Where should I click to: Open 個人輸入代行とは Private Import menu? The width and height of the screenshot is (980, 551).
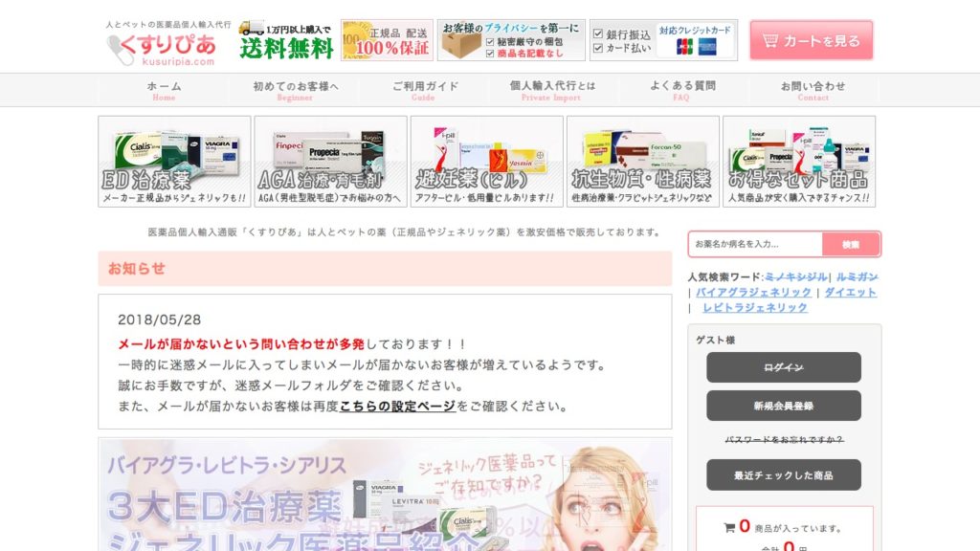pyautogui.click(x=552, y=91)
